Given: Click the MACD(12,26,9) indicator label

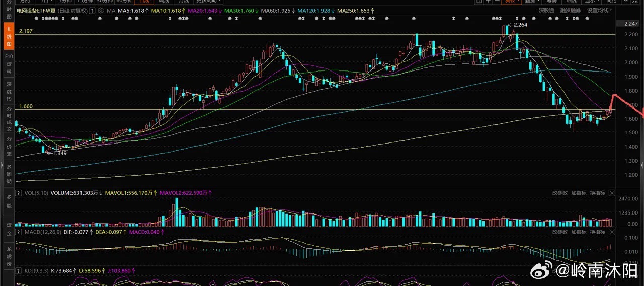Looking at the screenshot, I should (42, 232).
